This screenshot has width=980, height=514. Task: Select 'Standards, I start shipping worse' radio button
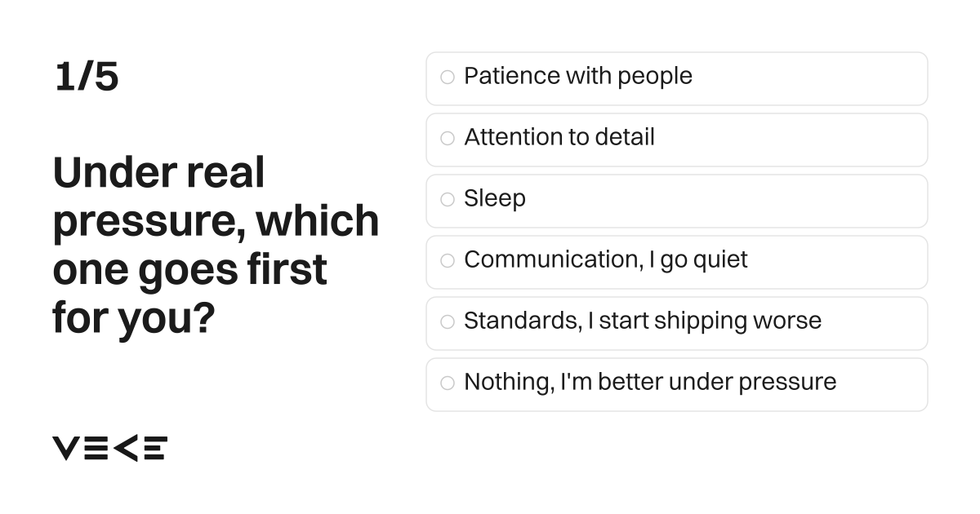[448, 322]
